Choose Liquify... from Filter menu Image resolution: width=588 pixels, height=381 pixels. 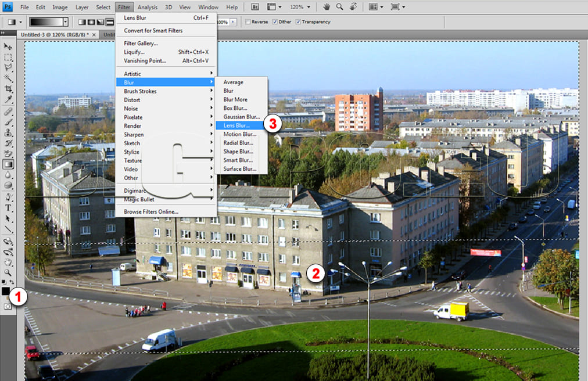(166, 52)
